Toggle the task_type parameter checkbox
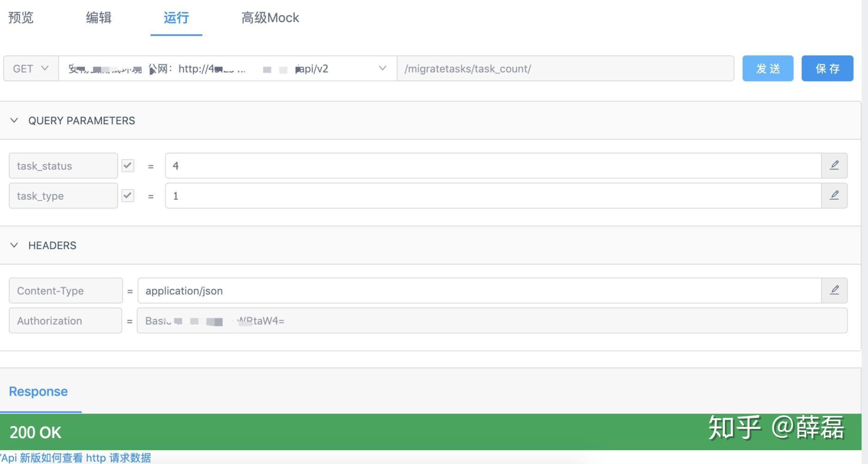 pos(128,195)
